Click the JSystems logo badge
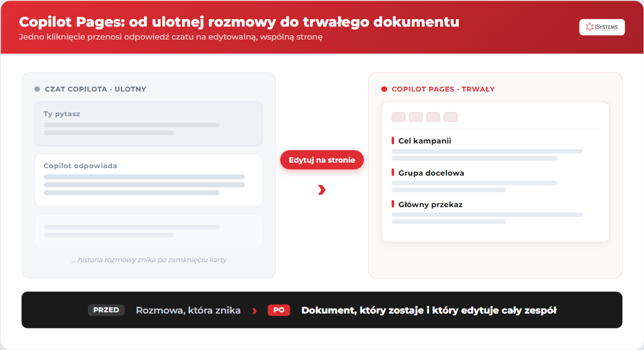Image resolution: width=644 pixels, height=350 pixels. coord(602,27)
